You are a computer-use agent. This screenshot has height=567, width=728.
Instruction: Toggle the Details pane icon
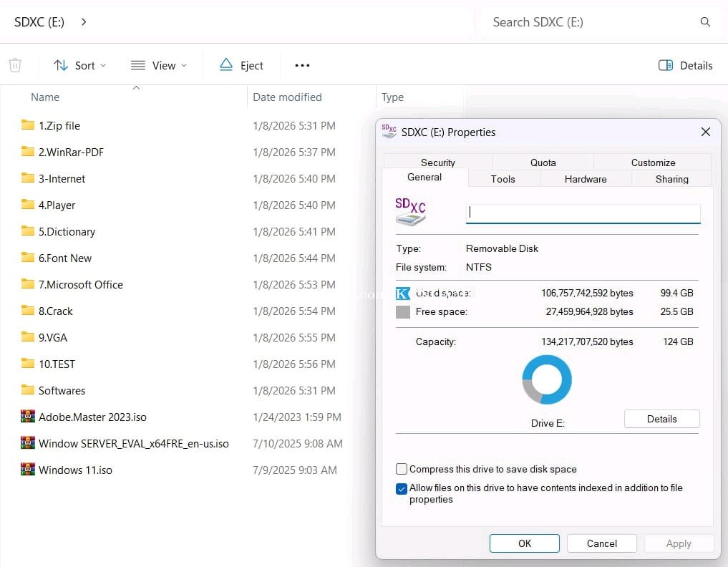pos(666,65)
